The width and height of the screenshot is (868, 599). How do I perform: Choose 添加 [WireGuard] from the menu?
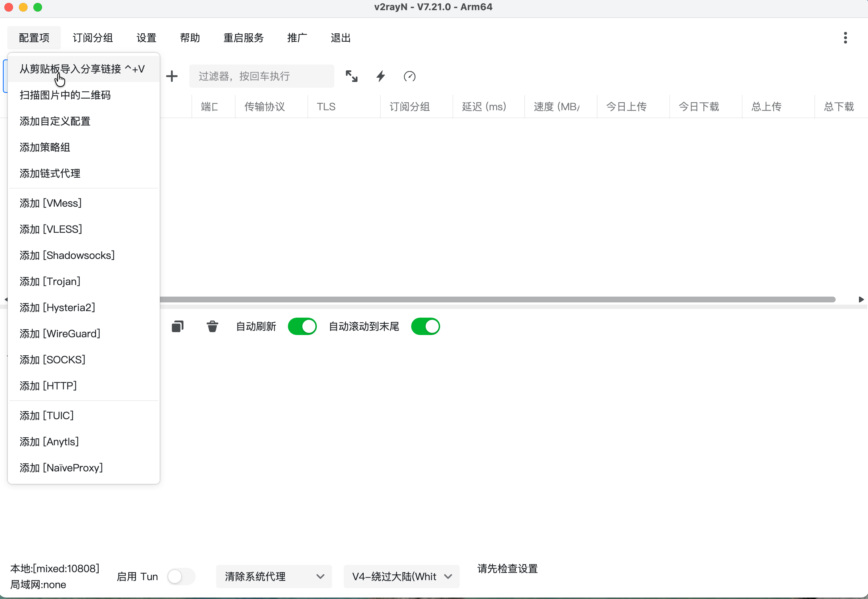pyautogui.click(x=84, y=334)
